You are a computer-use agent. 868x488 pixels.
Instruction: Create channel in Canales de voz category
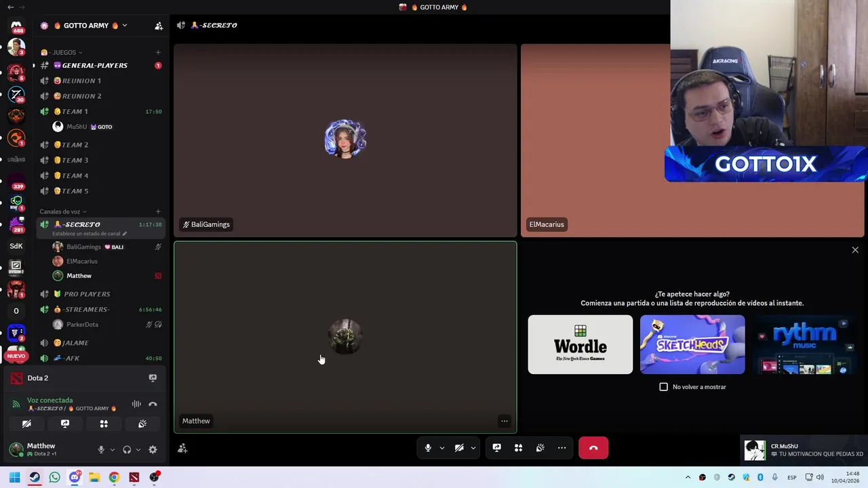tap(158, 211)
